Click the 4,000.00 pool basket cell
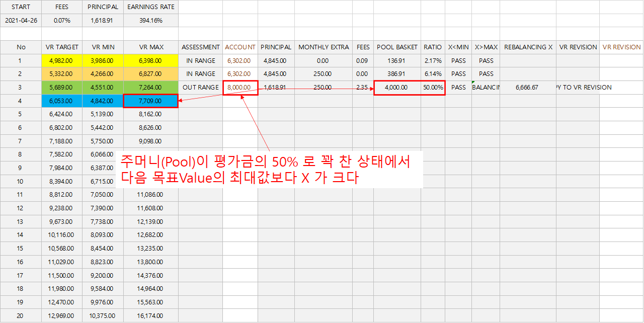This screenshot has width=644, height=323. point(397,88)
